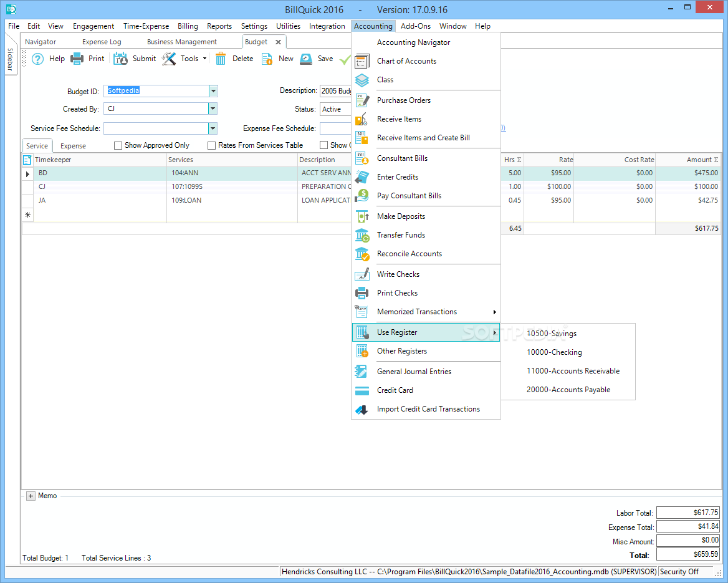Screen dimensions: 728x583
Task: Open Consultant Bills icon
Action: tap(362, 158)
